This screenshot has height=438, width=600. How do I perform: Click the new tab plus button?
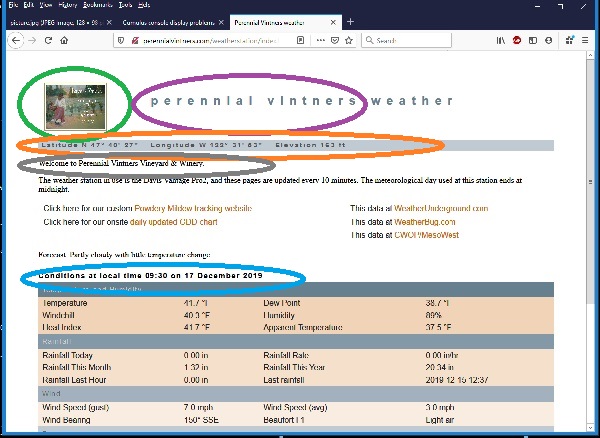(x=350, y=21)
